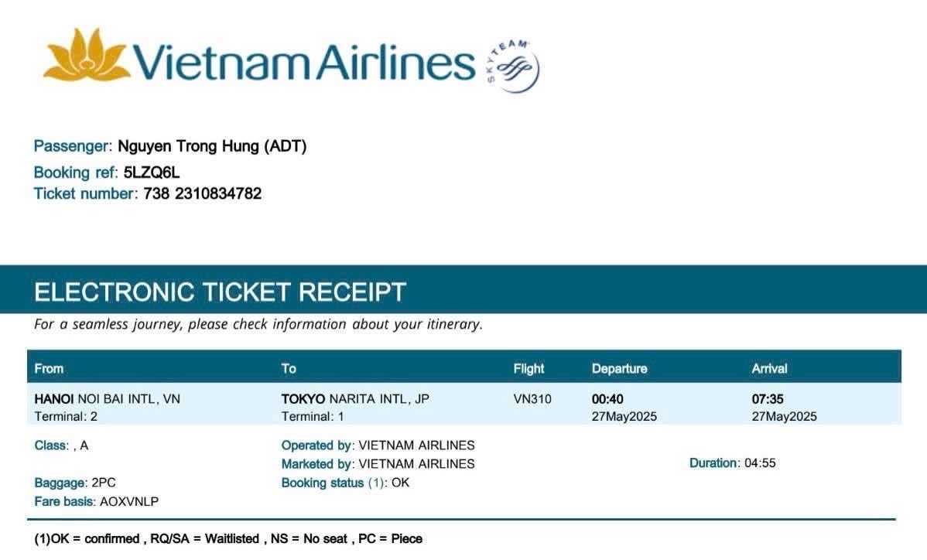The width and height of the screenshot is (927, 560).
Task: Click the To column header
Action: 289,368
